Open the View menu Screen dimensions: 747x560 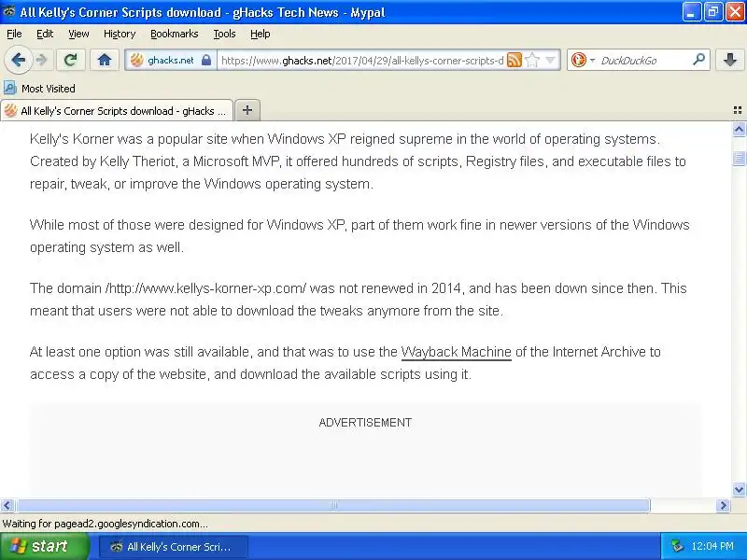78,34
